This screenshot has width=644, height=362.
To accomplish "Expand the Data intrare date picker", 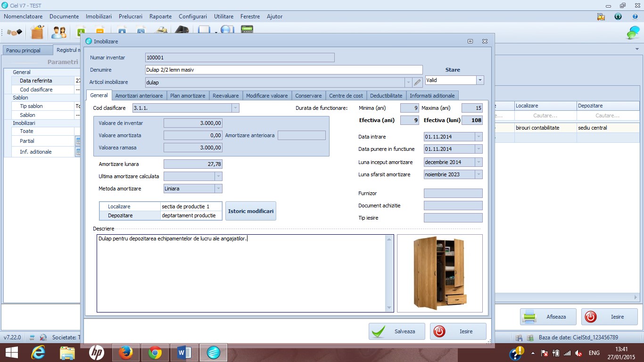I will pyautogui.click(x=479, y=137).
